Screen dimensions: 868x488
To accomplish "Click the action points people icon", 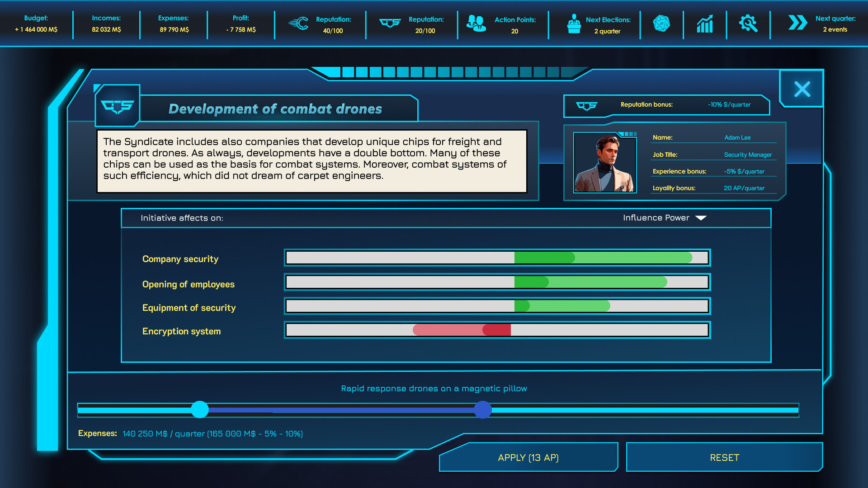I will coord(476,23).
